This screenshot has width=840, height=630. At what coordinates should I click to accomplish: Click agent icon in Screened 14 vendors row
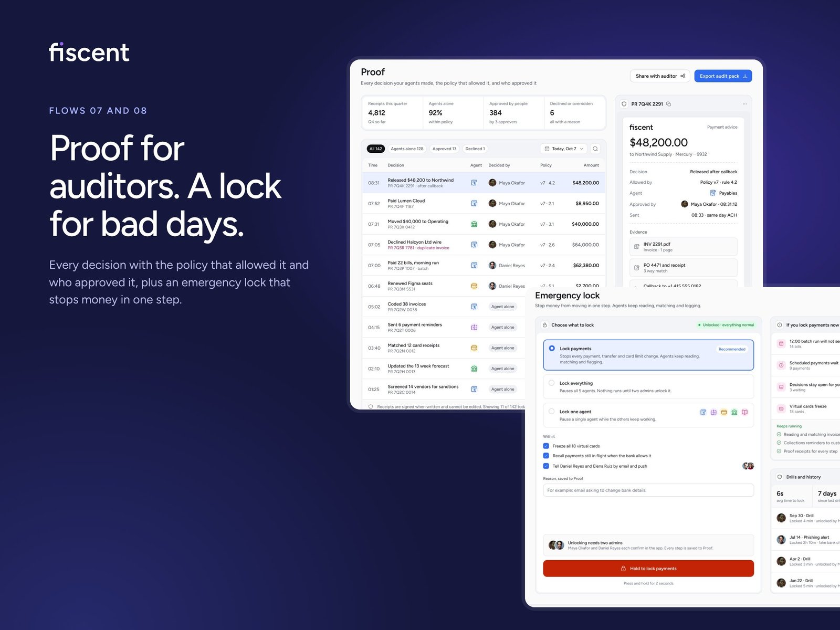474,389
